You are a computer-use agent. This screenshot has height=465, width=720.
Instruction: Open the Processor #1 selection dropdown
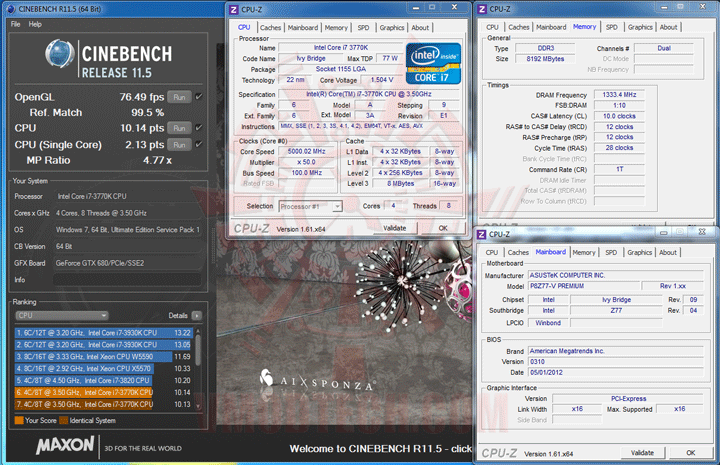[x=310, y=207]
